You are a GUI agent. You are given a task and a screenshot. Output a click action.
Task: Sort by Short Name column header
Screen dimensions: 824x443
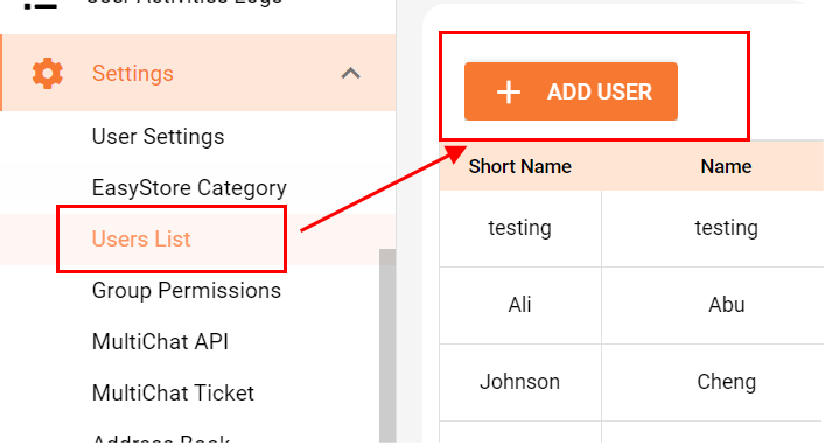(x=520, y=167)
